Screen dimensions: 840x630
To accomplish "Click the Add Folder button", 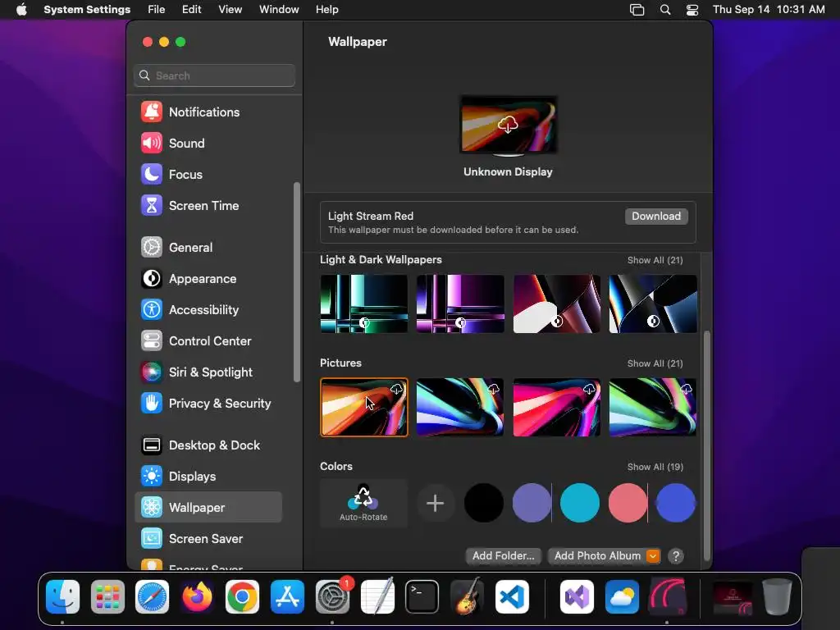I will (503, 555).
